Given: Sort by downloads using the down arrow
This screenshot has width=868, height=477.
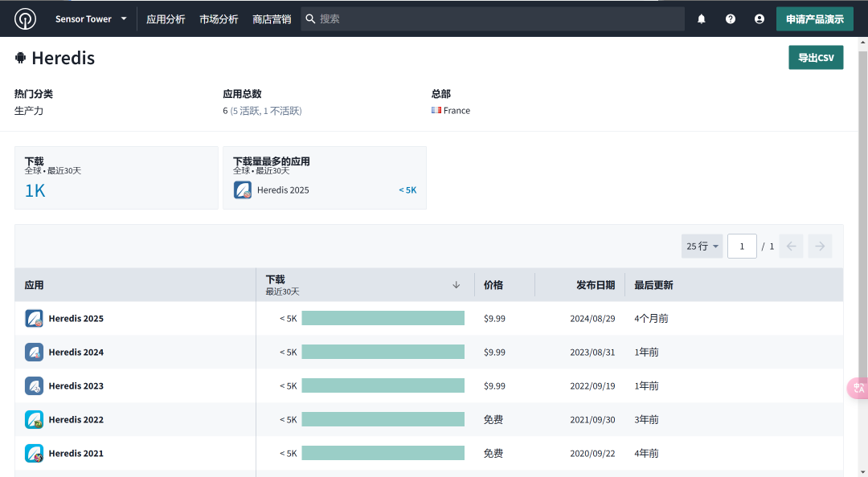Looking at the screenshot, I should click(x=457, y=285).
